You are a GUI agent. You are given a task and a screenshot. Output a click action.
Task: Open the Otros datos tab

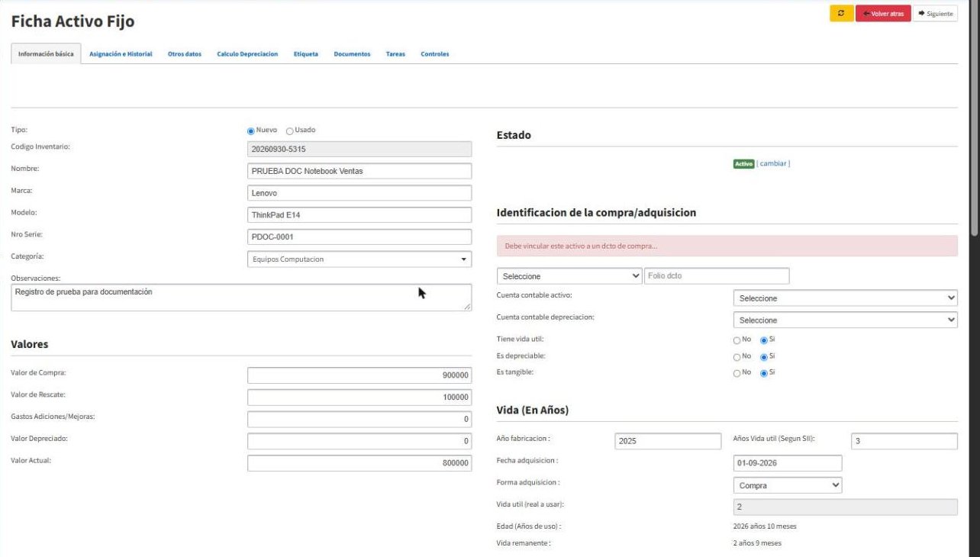pos(184,54)
